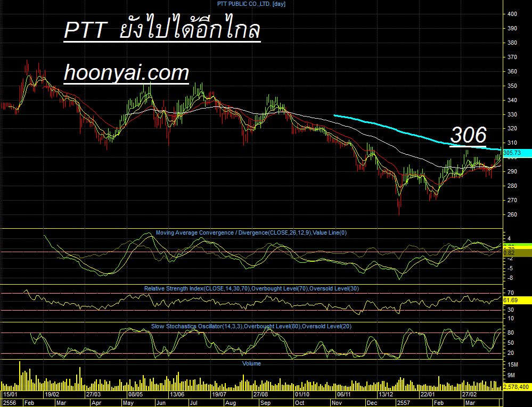Click the Jul month label
The image size is (532, 407).
(x=194, y=403)
